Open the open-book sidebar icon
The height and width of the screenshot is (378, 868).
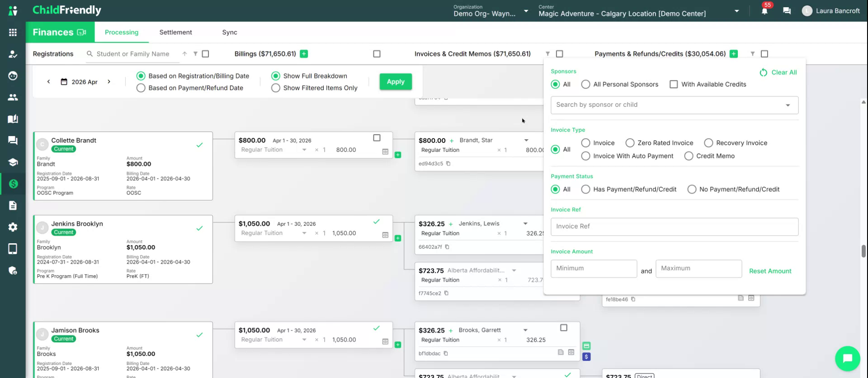tap(13, 119)
